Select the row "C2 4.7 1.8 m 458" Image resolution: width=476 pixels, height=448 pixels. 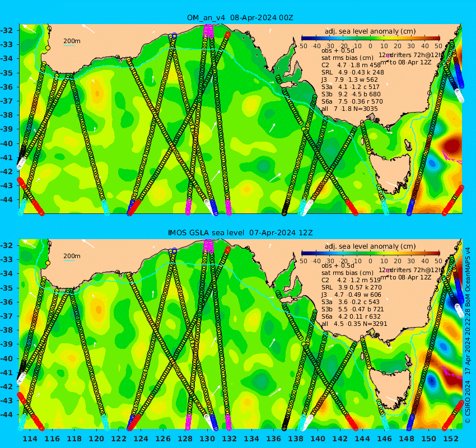click(351, 65)
